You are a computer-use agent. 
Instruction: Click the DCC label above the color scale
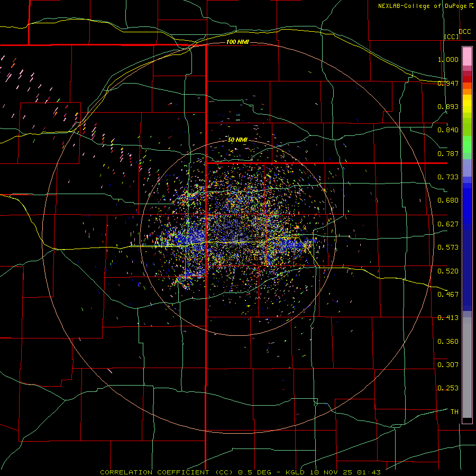[x=464, y=32]
